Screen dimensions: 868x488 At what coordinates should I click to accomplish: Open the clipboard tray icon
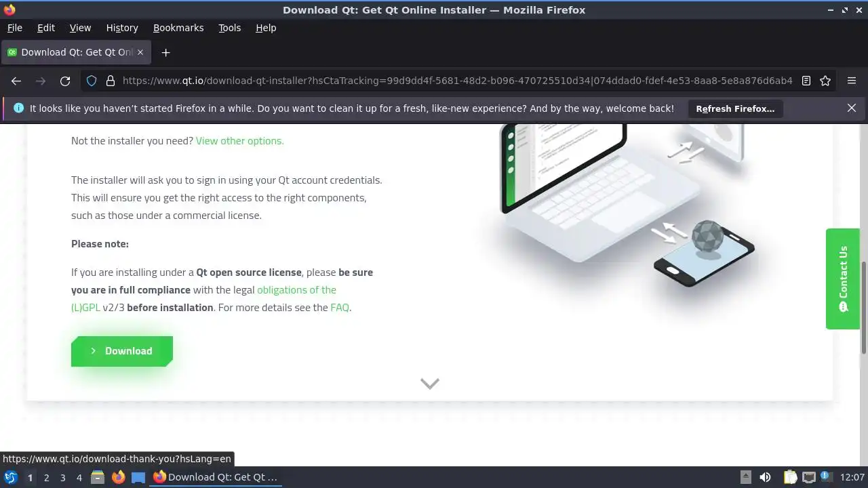(790, 477)
